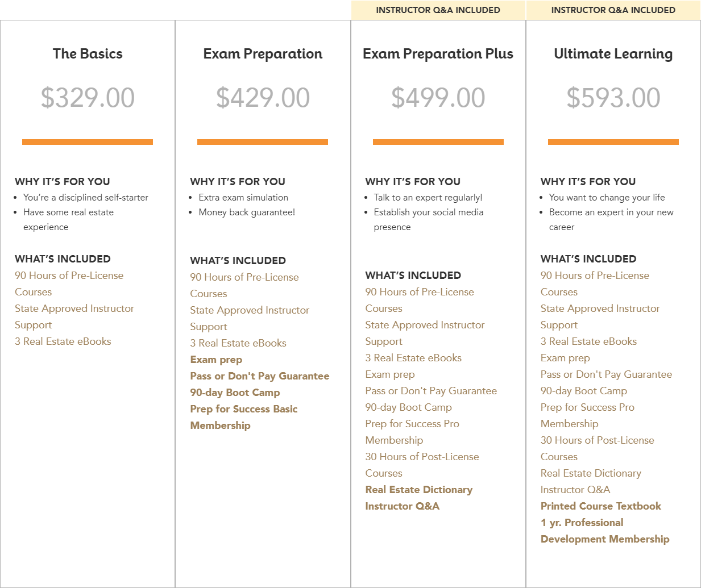Image resolution: width=701 pixels, height=588 pixels.
Task: Click the $499.00 price
Action: [438, 98]
